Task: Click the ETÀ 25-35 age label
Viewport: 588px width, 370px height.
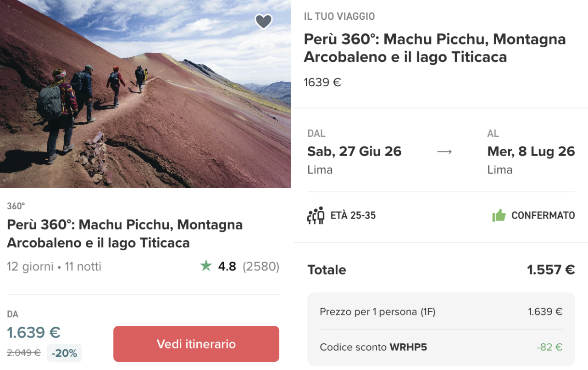Action: [353, 215]
